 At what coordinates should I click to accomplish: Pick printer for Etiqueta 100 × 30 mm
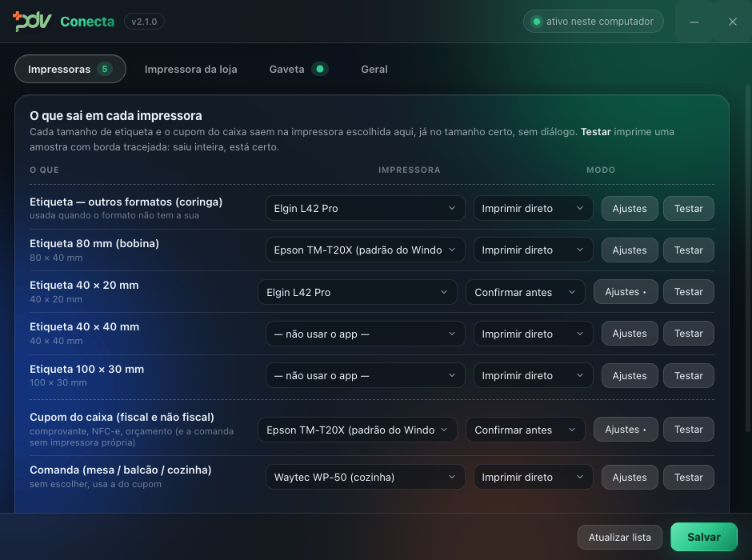366,375
